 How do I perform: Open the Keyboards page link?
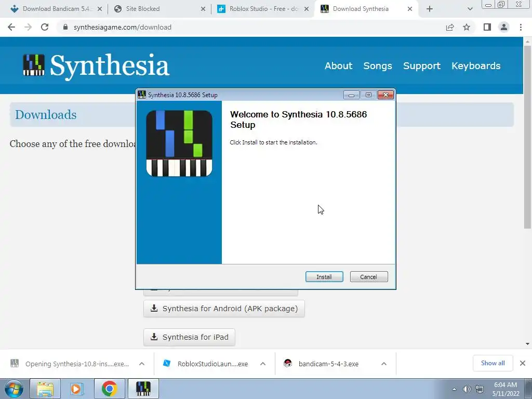point(476,66)
